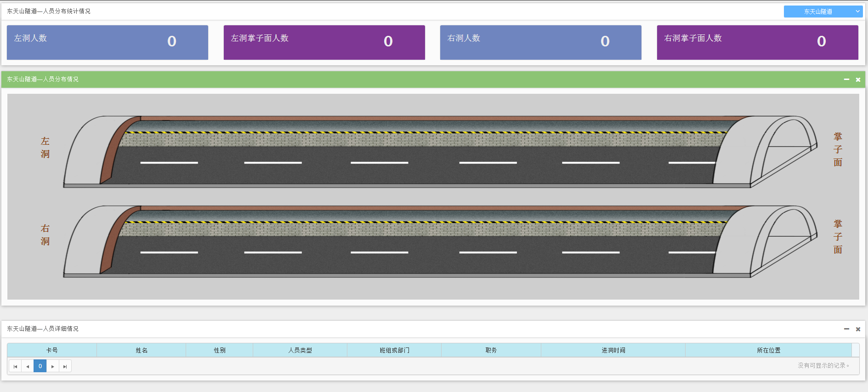Minimize the 人员详细情况 panel
The width and height of the screenshot is (868, 392).
click(846, 329)
